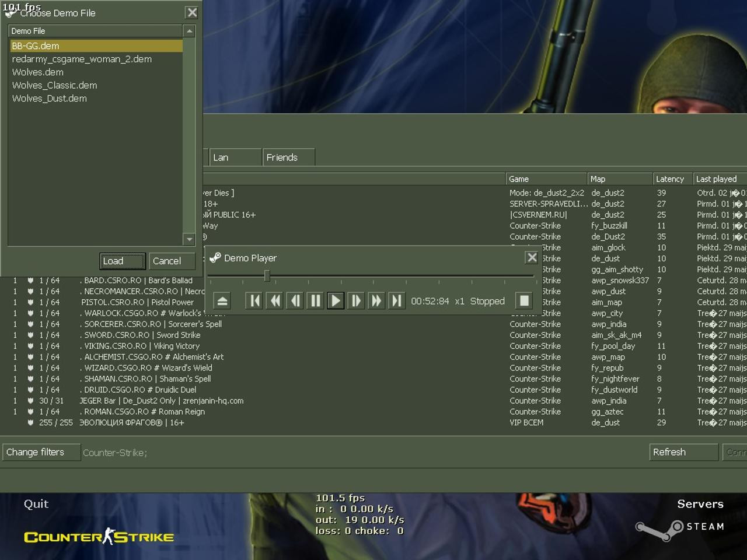Jump to the demo start
747x560 pixels.
click(255, 301)
